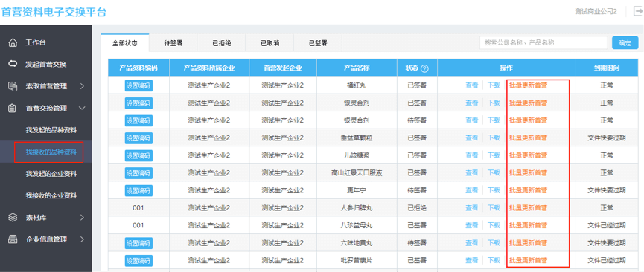Click the 高山红景天口服液 product name
644x272 pixels.
357,172
